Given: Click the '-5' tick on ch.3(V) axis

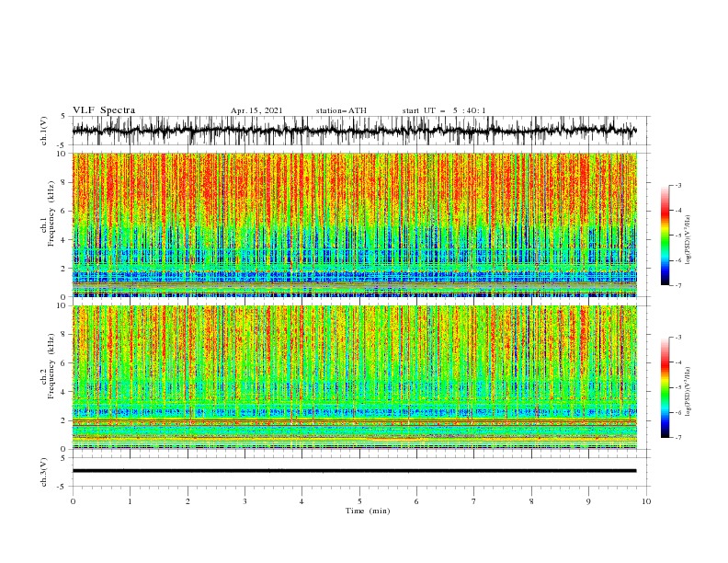Looking at the screenshot, I should tap(62, 487).
